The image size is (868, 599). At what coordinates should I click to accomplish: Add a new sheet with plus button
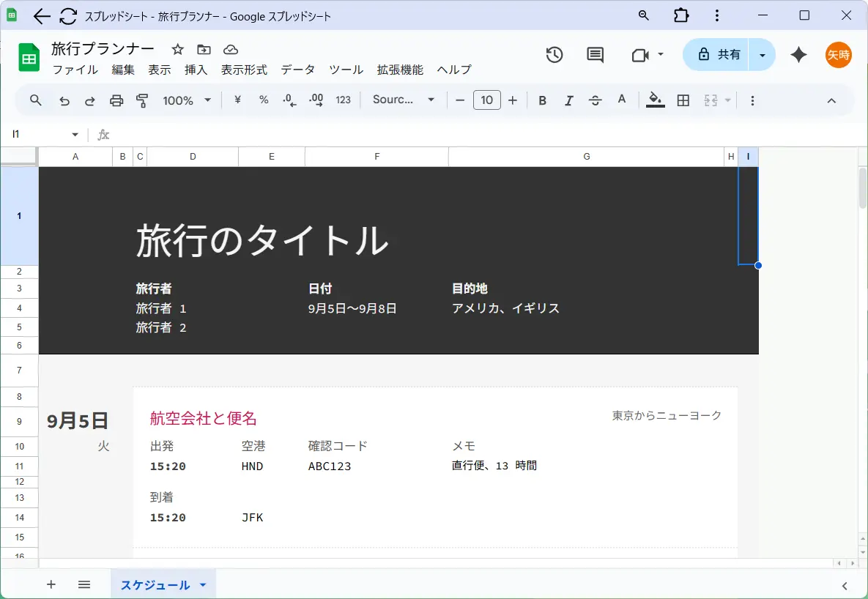click(51, 584)
